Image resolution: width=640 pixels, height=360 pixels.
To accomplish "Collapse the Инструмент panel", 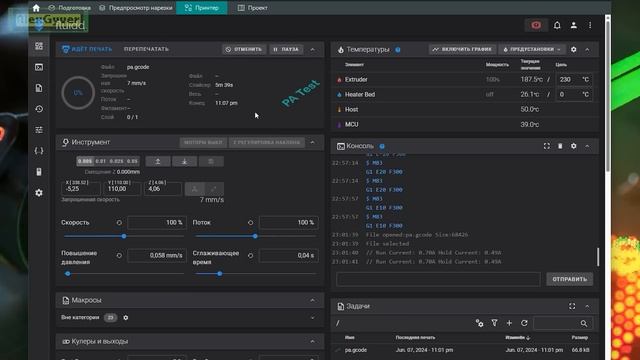I will pyautogui.click(x=313, y=142).
